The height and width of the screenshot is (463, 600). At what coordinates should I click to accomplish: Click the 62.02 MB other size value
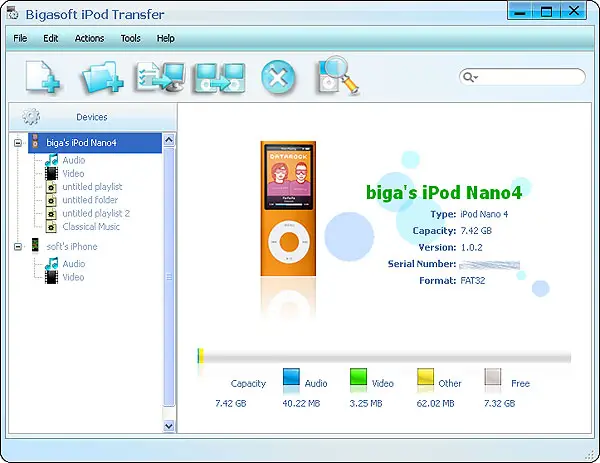click(435, 403)
